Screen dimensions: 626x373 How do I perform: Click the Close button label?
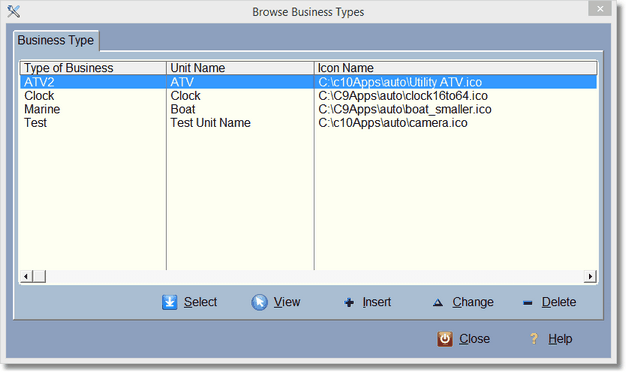[474, 339]
